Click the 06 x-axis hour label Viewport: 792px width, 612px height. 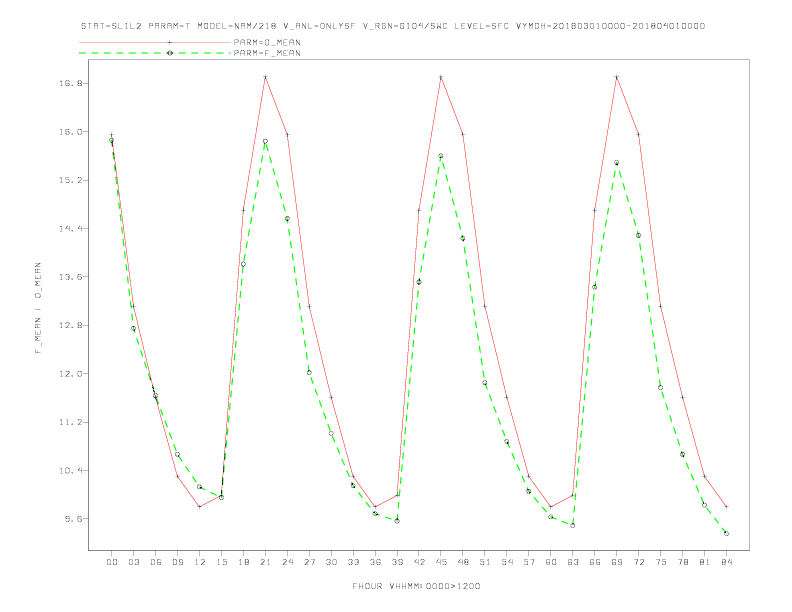click(x=156, y=562)
